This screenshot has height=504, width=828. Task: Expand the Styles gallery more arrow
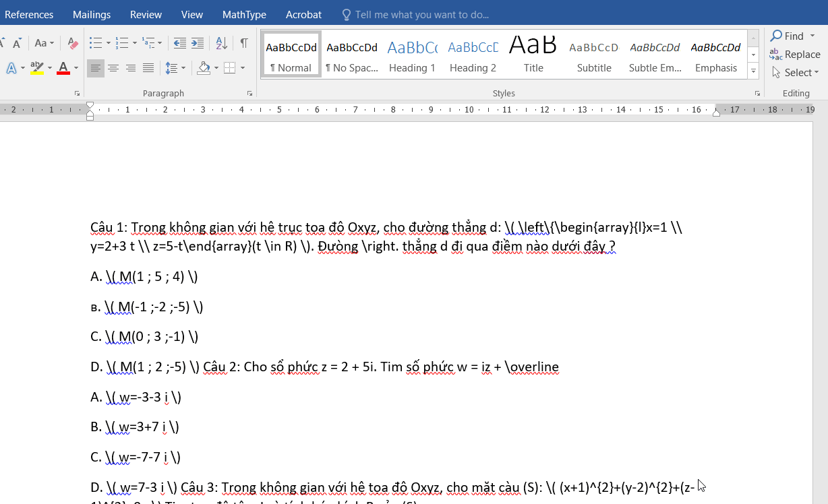754,71
